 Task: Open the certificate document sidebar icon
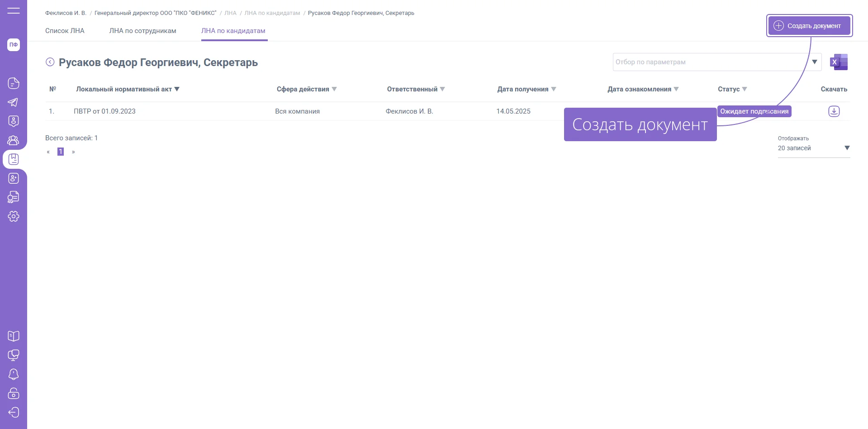[14, 197]
